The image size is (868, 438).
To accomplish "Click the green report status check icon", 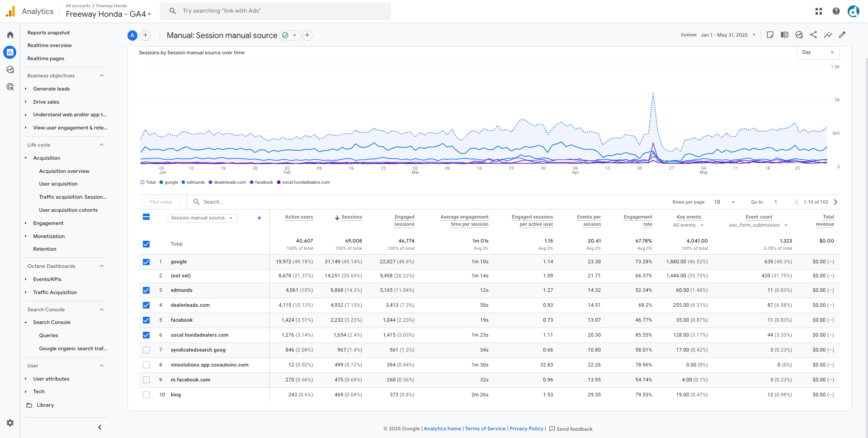I will pyautogui.click(x=285, y=35).
